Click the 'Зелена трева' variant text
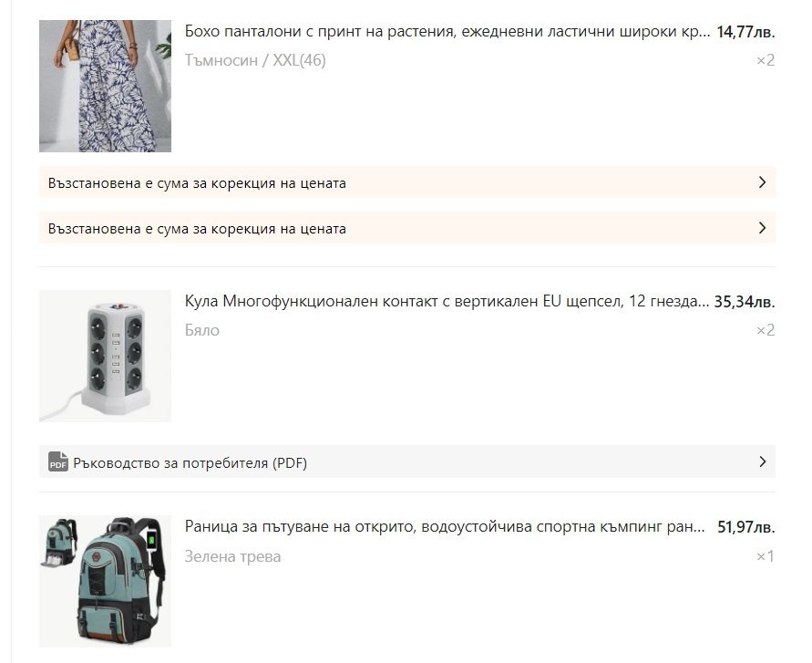This screenshot has width=812, height=663. tap(233, 556)
